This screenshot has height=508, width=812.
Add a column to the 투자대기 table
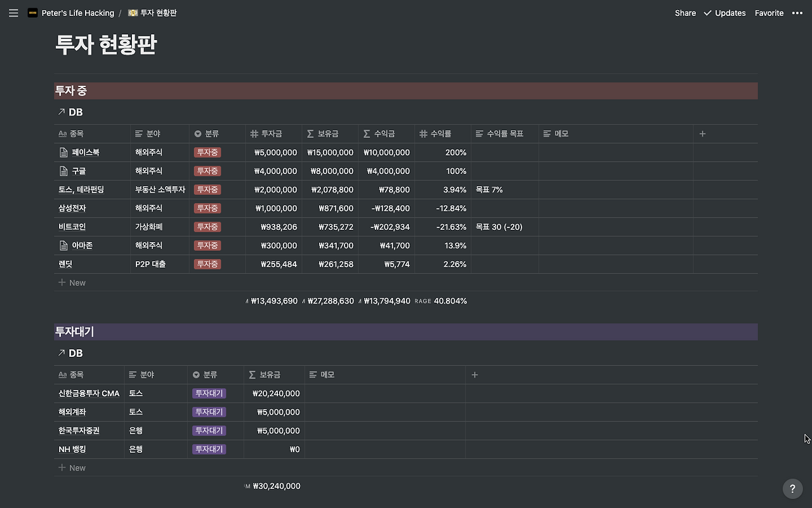475,375
